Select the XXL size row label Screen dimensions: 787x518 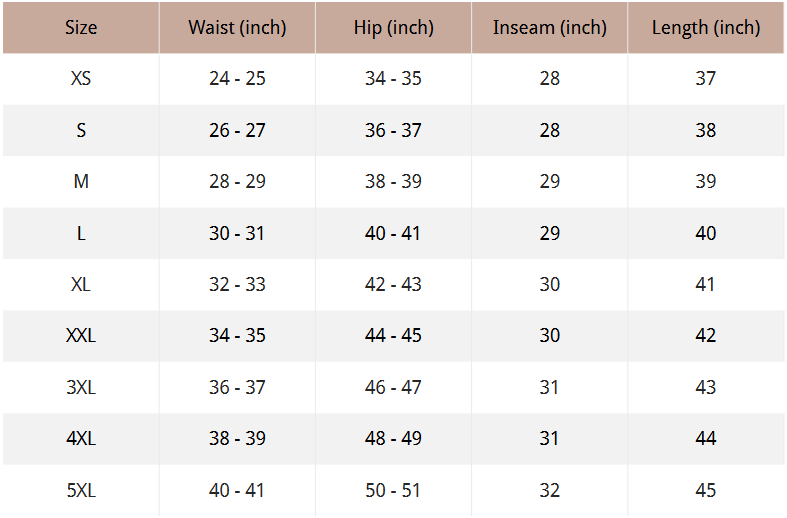[x=81, y=335]
